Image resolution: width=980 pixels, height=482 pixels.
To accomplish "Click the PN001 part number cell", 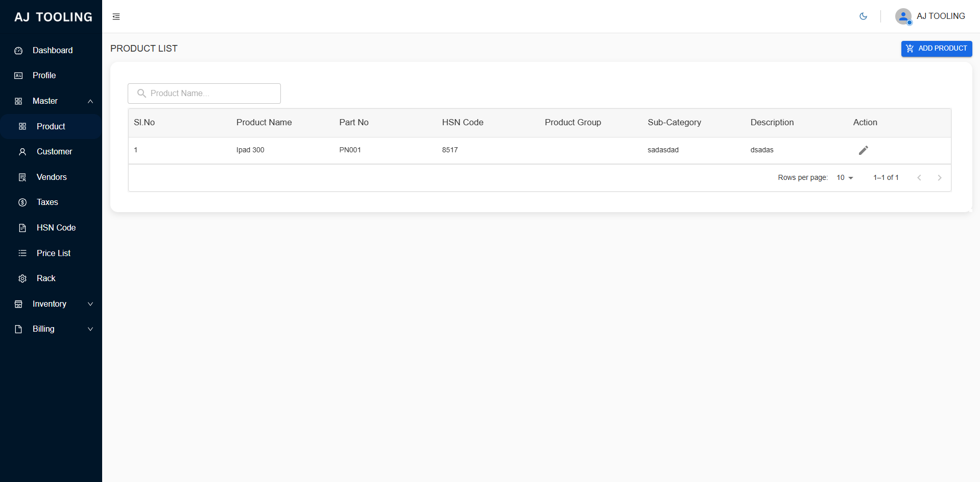I will (350, 150).
